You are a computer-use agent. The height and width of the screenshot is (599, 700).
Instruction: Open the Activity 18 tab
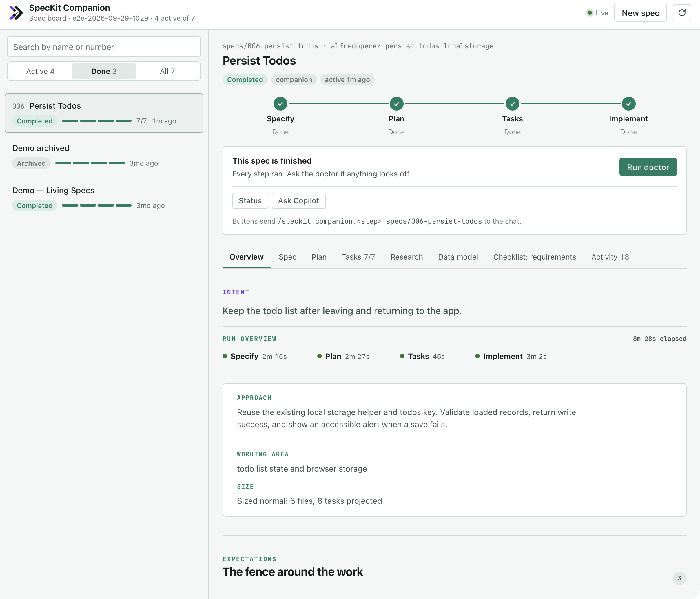point(610,257)
